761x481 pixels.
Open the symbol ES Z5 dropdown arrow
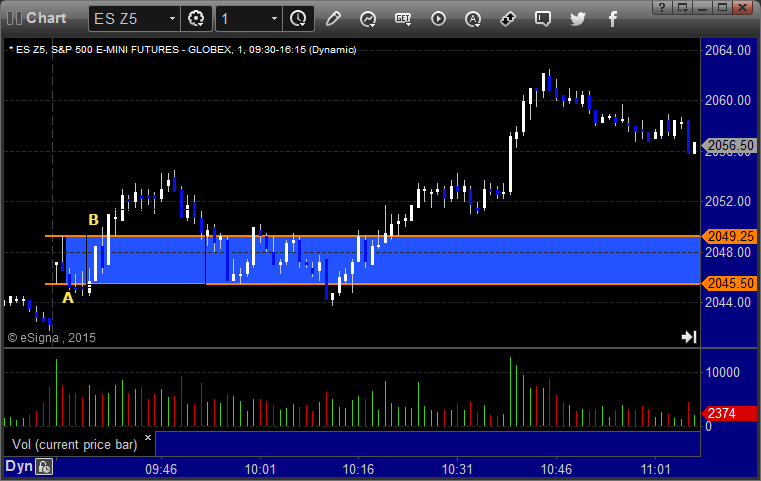click(x=172, y=19)
